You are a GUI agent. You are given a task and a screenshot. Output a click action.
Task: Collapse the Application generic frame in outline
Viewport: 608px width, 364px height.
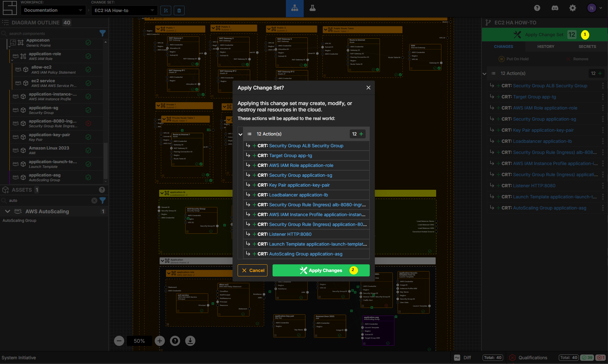(9, 46)
